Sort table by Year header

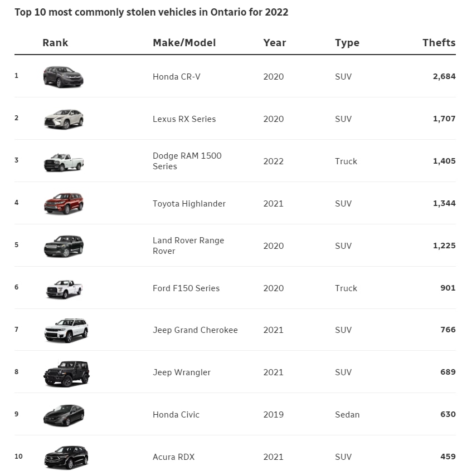275,43
